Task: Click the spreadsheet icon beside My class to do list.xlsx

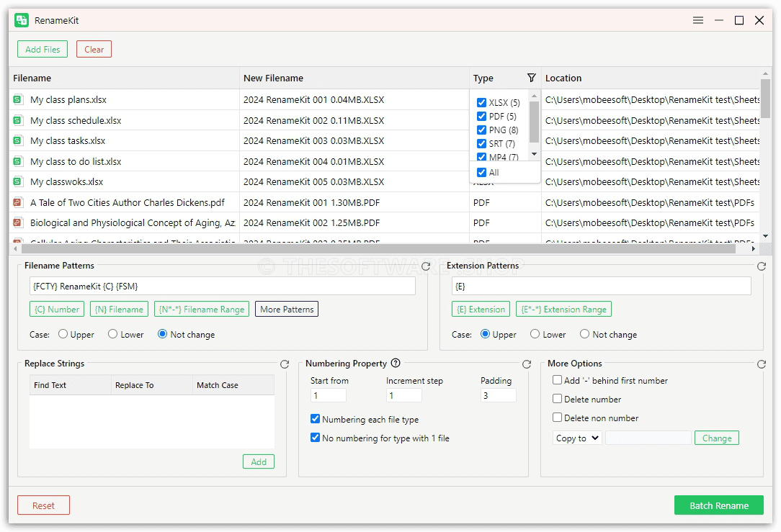Action: pyautogui.click(x=17, y=161)
